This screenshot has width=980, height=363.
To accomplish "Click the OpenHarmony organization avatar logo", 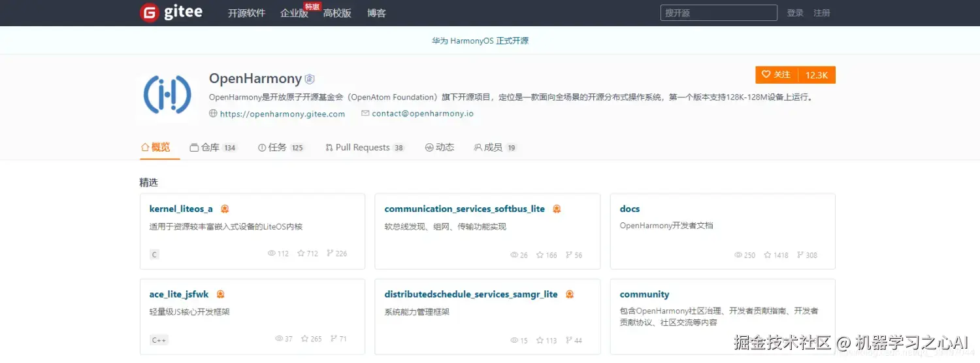I will click(x=167, y=95).
